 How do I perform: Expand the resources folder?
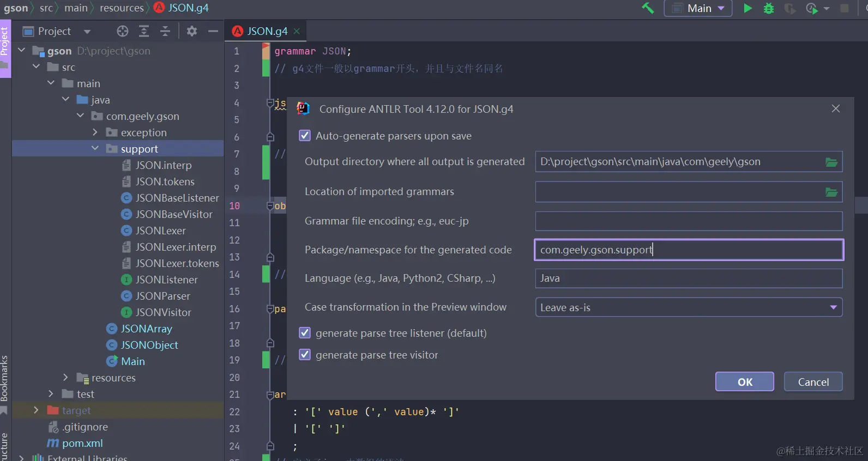[65, 377]
